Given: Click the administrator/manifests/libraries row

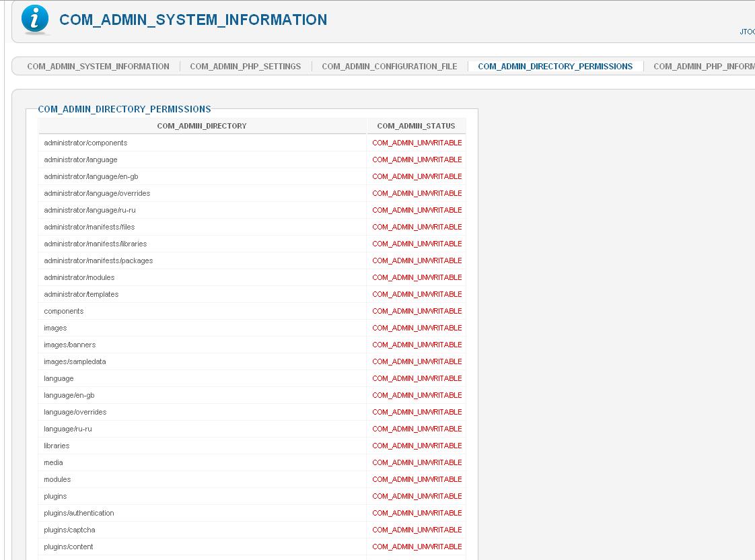Looking at the screenshot, I should tap(95, 244).
